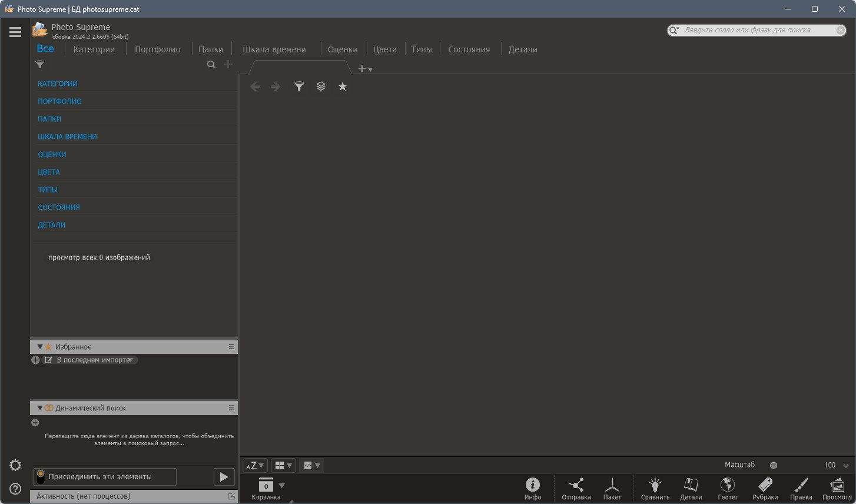Open the ПАПКИ catalog link

[49, 119]
